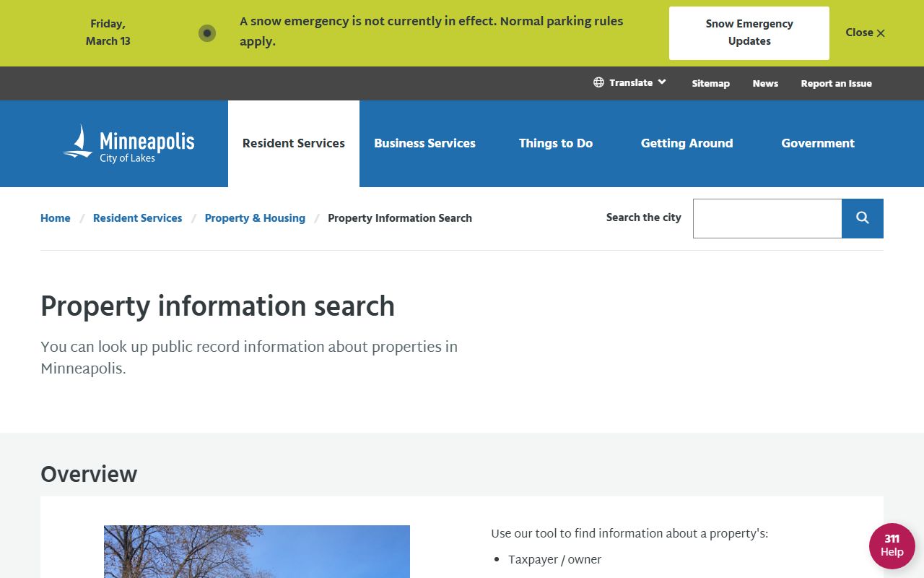Click the globe icon next to Translate
The width and height of the screenshot is (924, 578).
tap(598, 82)
